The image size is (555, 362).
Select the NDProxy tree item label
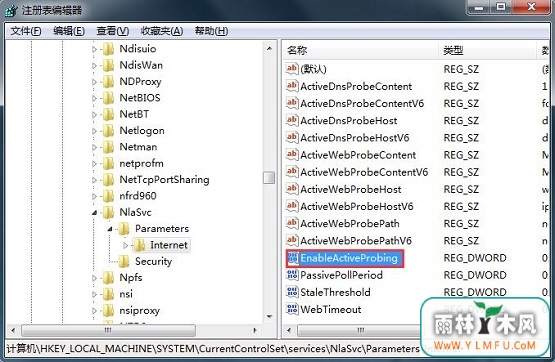click(x=140, y=82)
